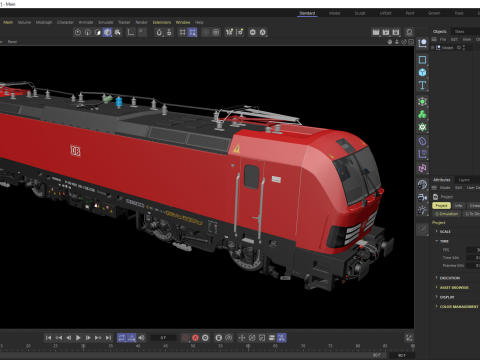Toggle the red autokeying button
The height and width of the screenshot is (360, 480).
195,338
